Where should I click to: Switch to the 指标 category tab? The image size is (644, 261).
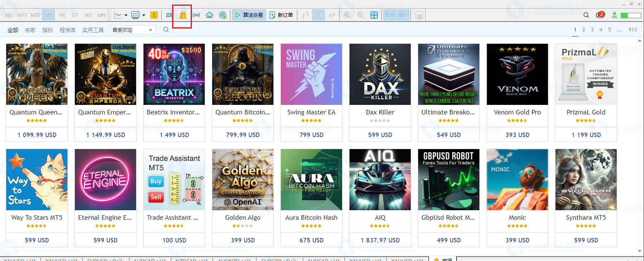tap(48, 30)
